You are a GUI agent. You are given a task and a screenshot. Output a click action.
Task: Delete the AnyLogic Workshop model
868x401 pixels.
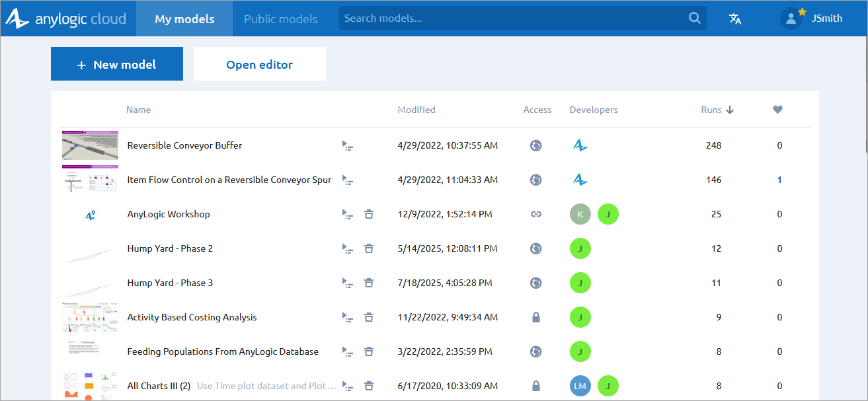click(369, 214)
